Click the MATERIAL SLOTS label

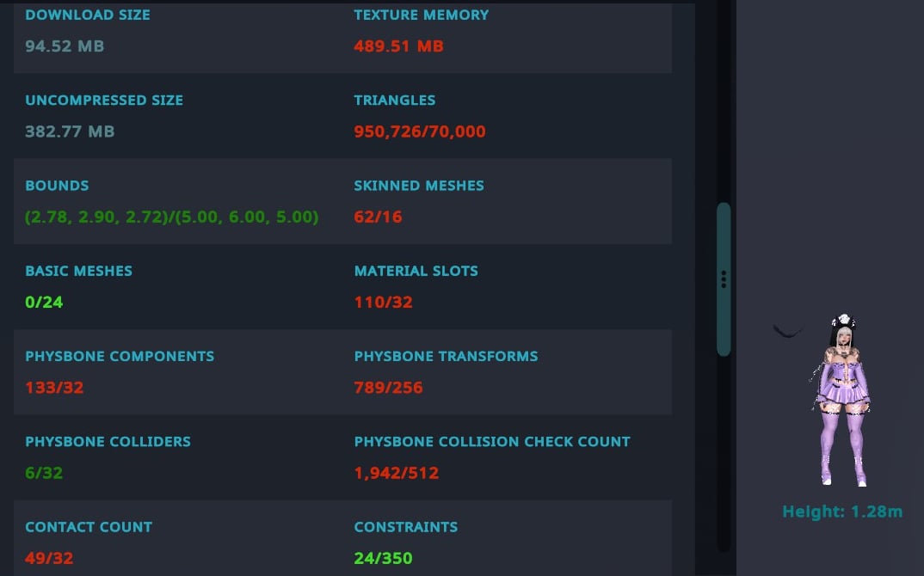416,271
